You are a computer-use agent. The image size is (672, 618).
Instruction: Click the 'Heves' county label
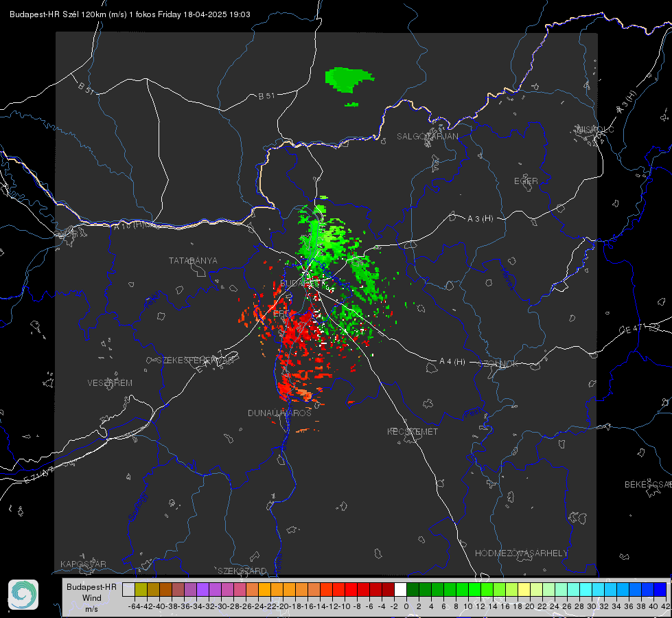pos(507,279)
